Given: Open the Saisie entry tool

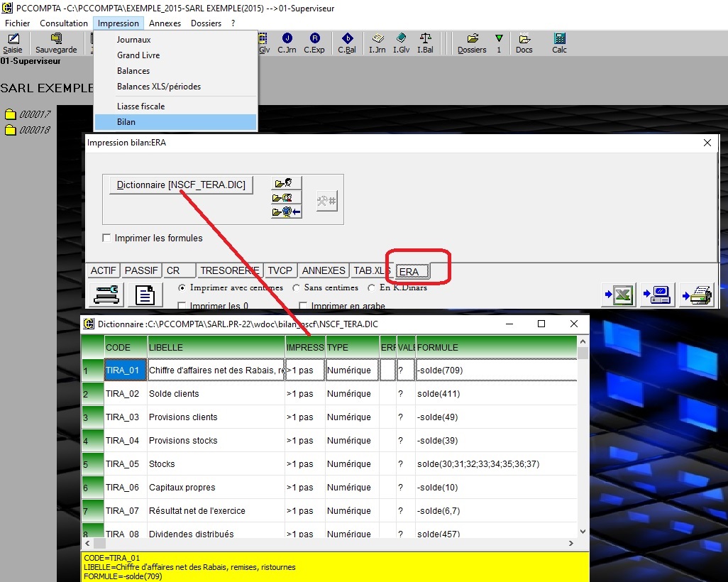Looking at the screenshot, I should click(x=13, y=43).
